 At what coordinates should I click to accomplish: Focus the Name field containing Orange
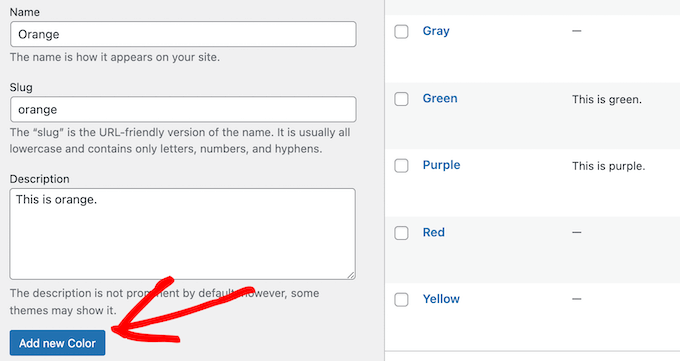coord(183,34)
